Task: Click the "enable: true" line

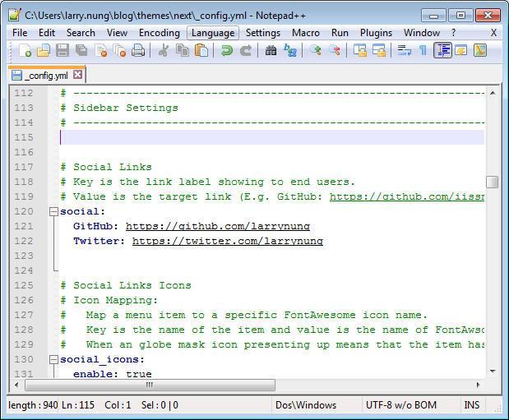Action: click(113, 374)
